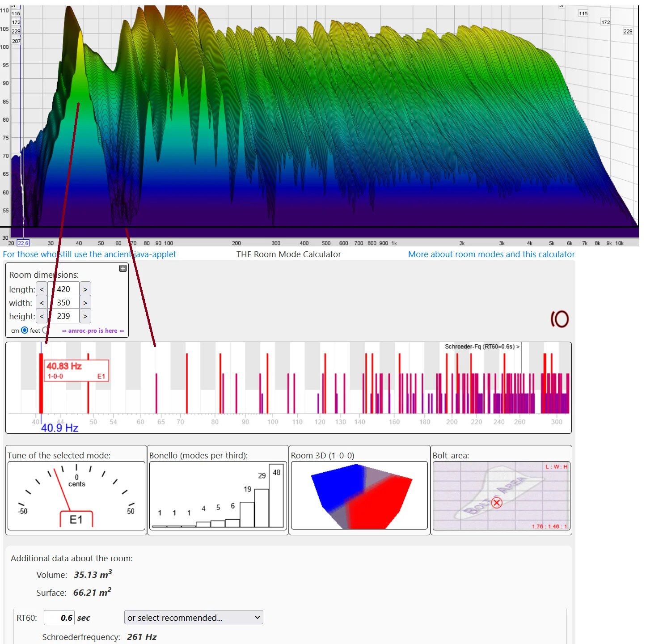Decrease the room length value
The width and height of the screenshot is (663, 644).
[x=42, y=289]
